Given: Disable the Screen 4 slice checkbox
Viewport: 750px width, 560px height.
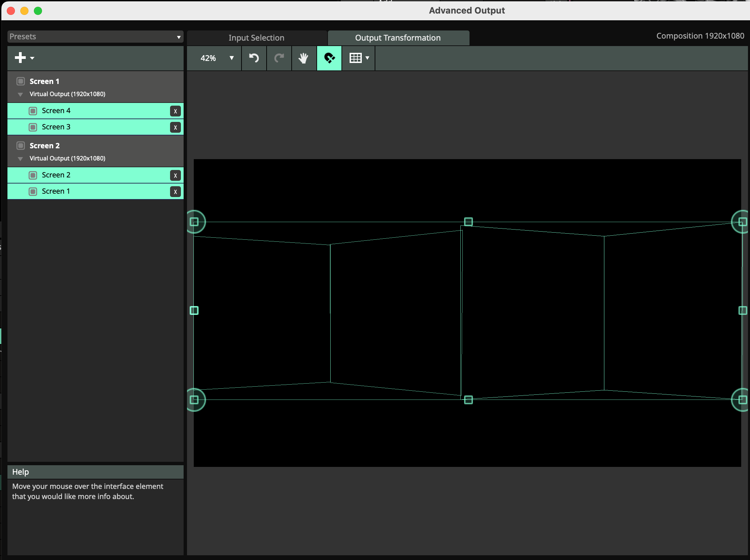Looking at the screenshot, I should click(x=33, y=111).
